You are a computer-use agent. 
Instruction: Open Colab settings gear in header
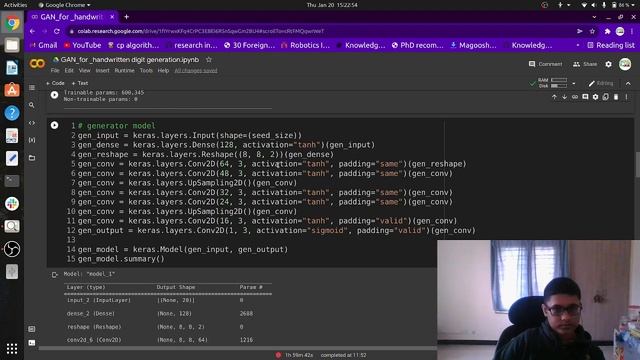[x=609, y=64]
